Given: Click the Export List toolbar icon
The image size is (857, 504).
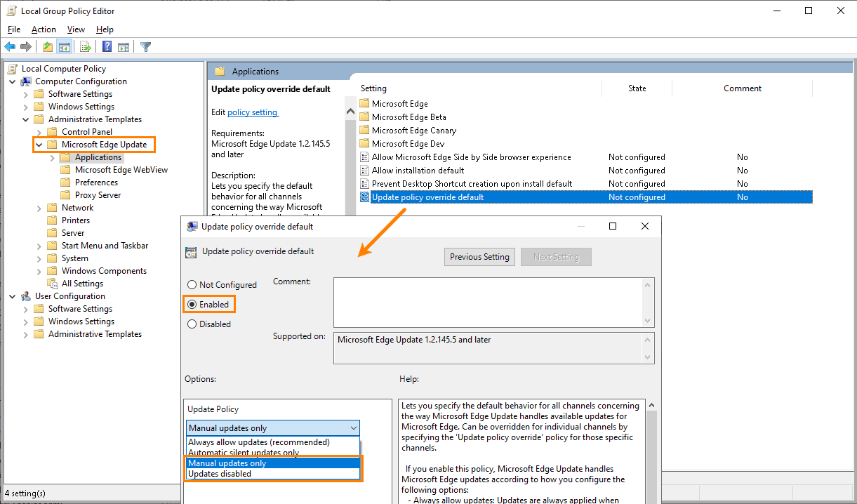Looking at the screenshot, I should point(85,46).
